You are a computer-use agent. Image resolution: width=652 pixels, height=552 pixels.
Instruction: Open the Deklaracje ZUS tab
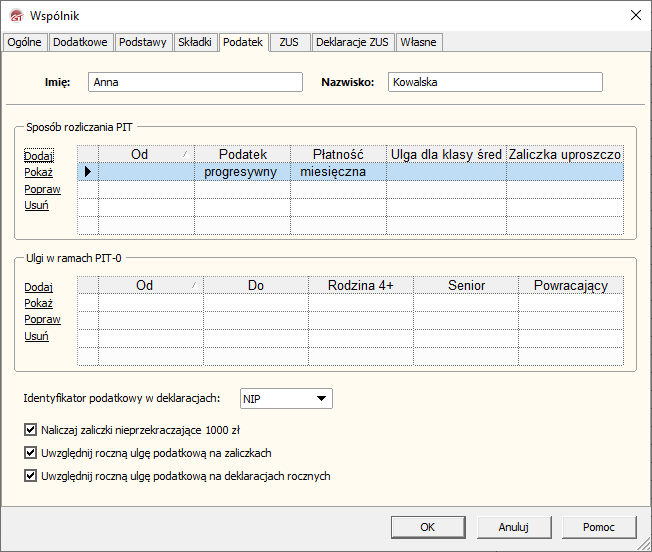(352, 42)
